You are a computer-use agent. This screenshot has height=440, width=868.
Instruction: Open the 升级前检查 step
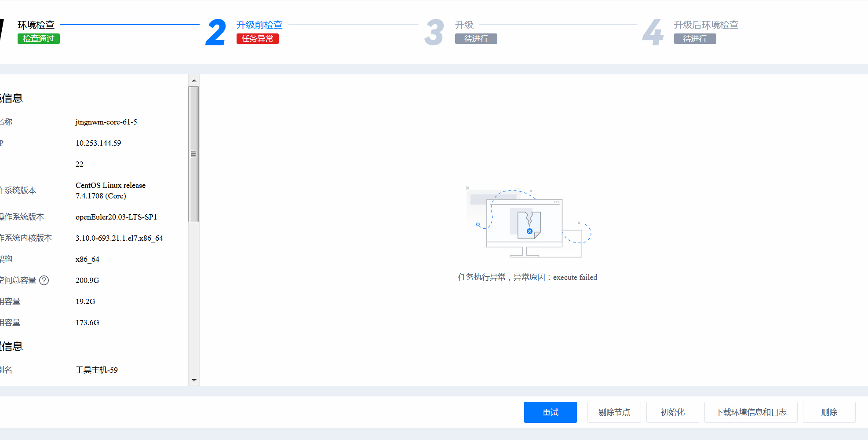tap(259, 25)
